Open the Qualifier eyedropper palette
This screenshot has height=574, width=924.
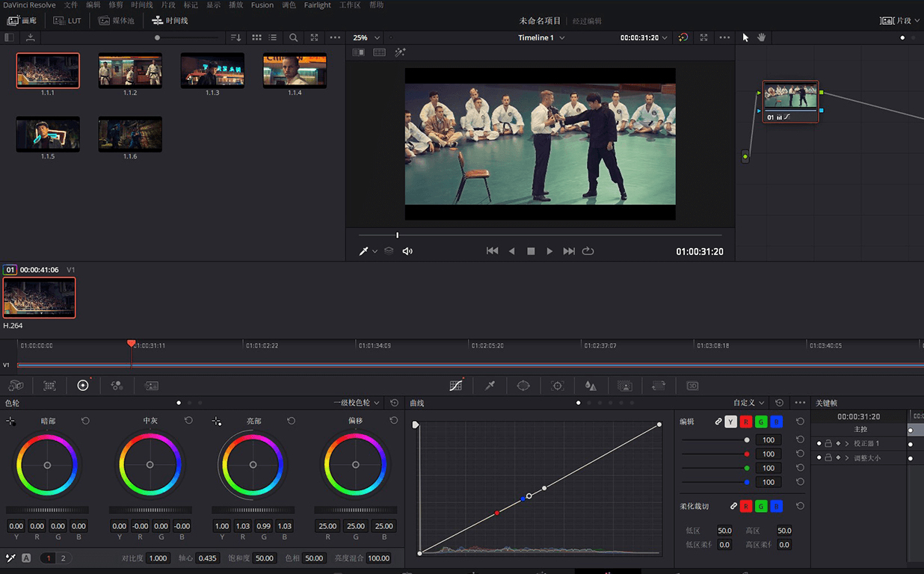pyautogui.click(x=490, y=386)
